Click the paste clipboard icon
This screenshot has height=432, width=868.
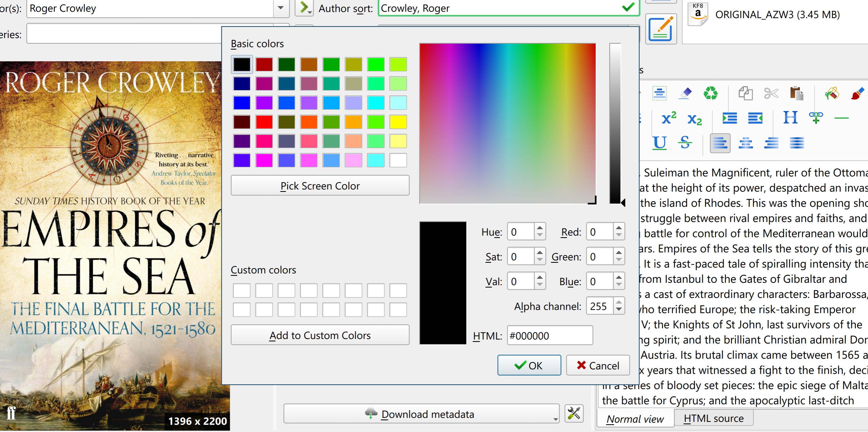click(797, 93)
